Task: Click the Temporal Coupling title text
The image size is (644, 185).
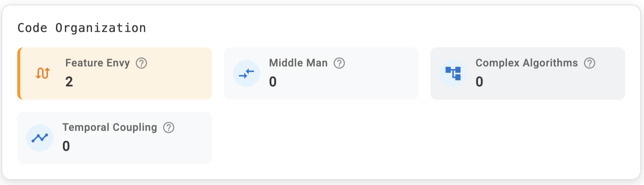Action: pos(110,127)
